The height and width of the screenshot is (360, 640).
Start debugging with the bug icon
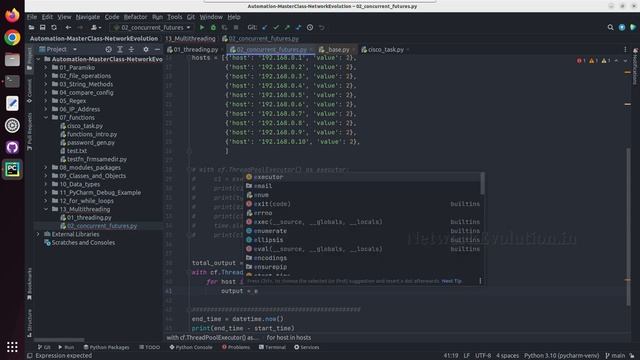(213, 27)
